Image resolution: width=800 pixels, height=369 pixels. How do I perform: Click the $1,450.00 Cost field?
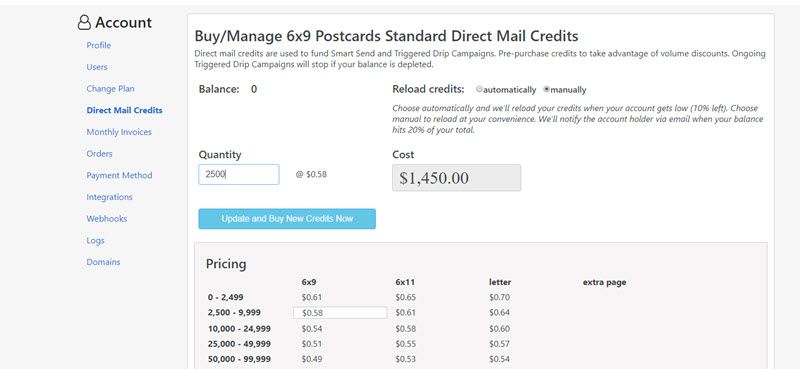[457, 178]
